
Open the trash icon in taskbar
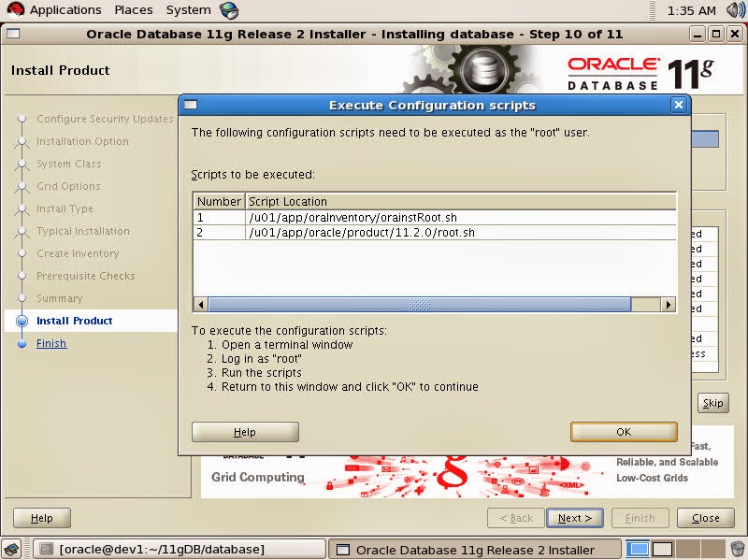(x=738, y=549)
